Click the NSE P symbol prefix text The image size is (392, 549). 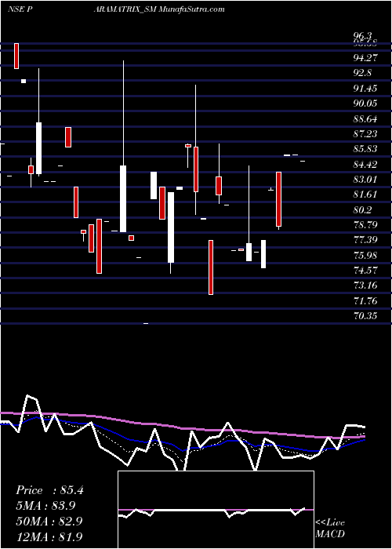[20, 9]
